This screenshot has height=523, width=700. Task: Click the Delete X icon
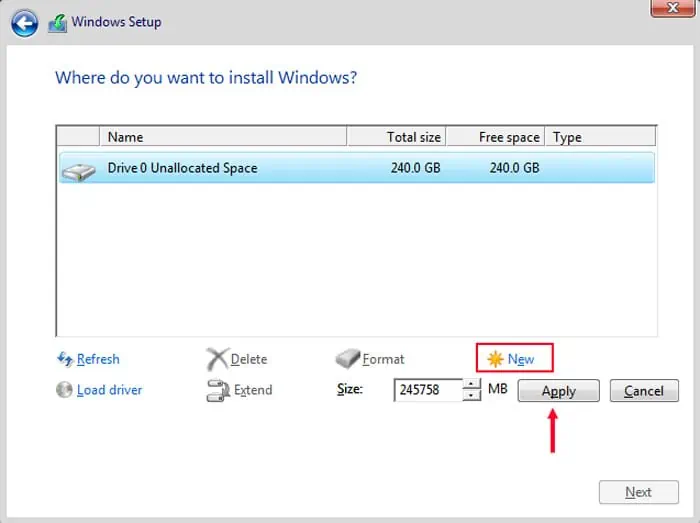[x=217, y=359]
